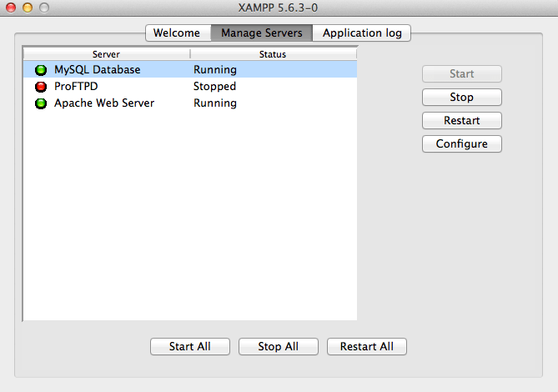Close the XAMPP window with red button

[11, 8]
